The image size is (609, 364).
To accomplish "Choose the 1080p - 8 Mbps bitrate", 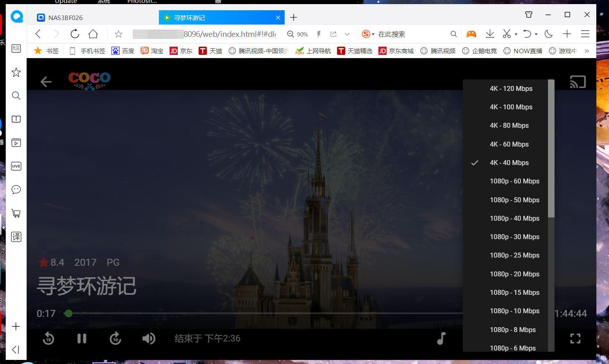I will [513, 330].
